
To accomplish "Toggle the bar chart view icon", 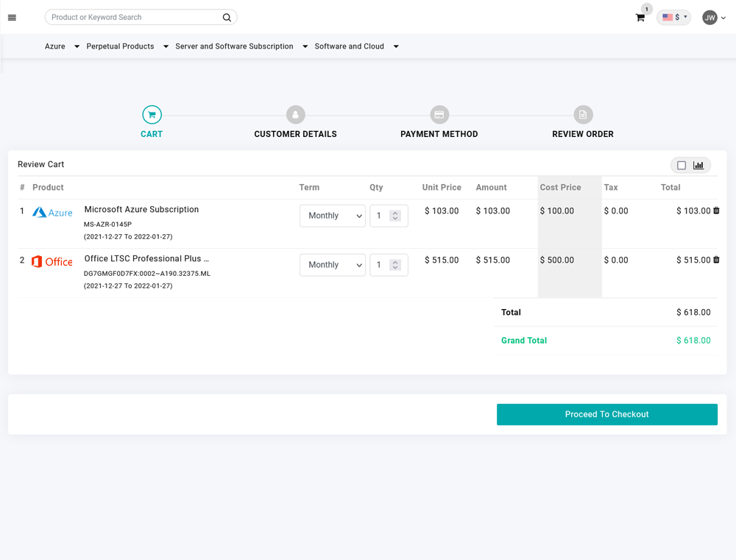I will pos(698,166).
